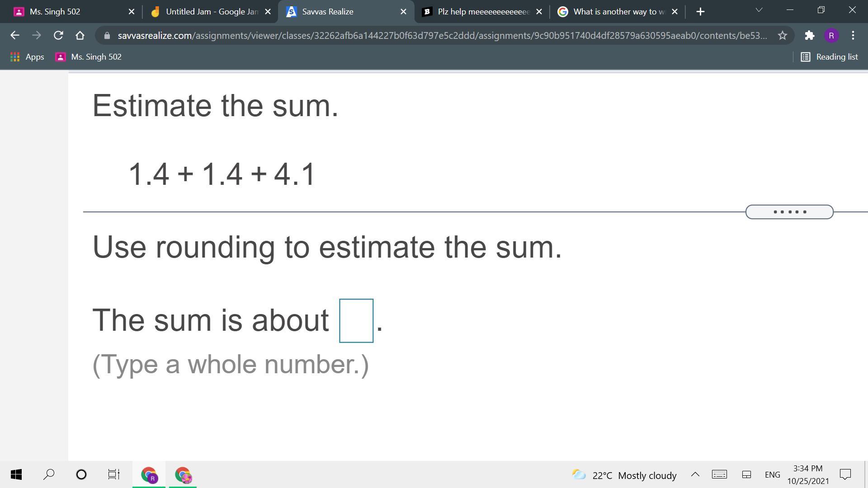The image size is (868, 488).
Task: Open Ms. Singh 502 bookmark
Action: tap(89, 57)
